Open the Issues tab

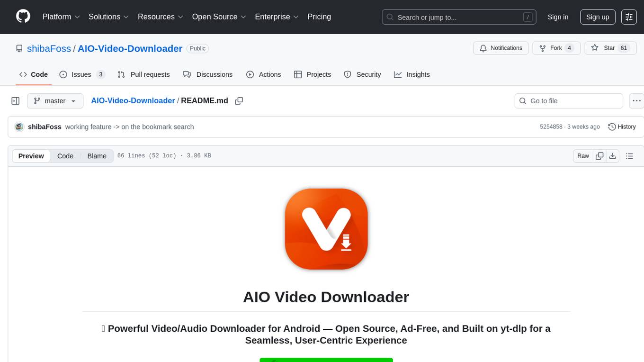82,74
